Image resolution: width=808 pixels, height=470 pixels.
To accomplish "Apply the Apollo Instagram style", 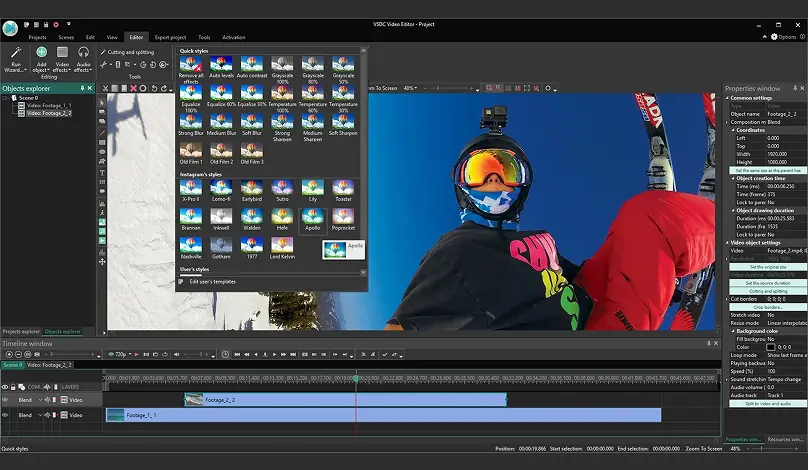I will point(313,220).
